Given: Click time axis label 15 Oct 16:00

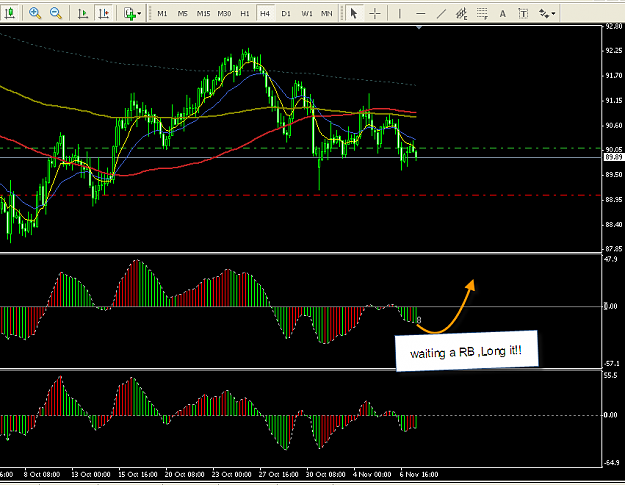Looking at the screenshot, I should pyautogui.click(x=138, y=475).
